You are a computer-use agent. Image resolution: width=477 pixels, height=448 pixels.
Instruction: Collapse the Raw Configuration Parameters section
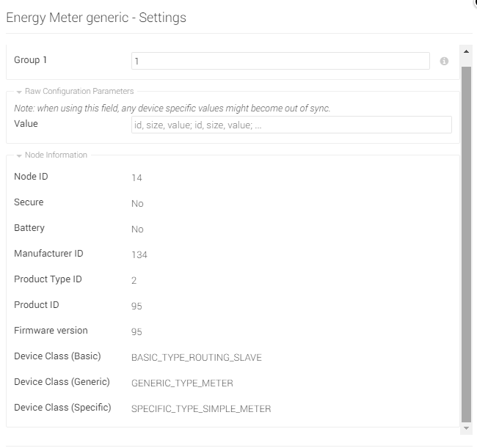coord(19,92)
